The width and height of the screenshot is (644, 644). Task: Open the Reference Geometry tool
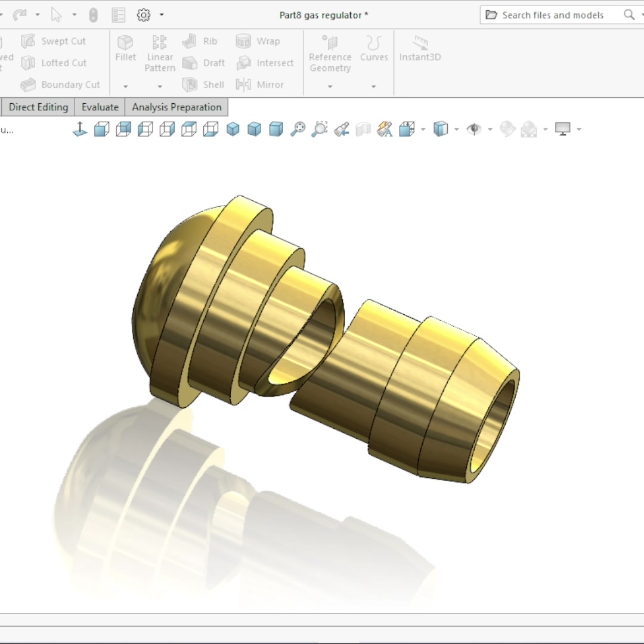click(x=330, y=54)
